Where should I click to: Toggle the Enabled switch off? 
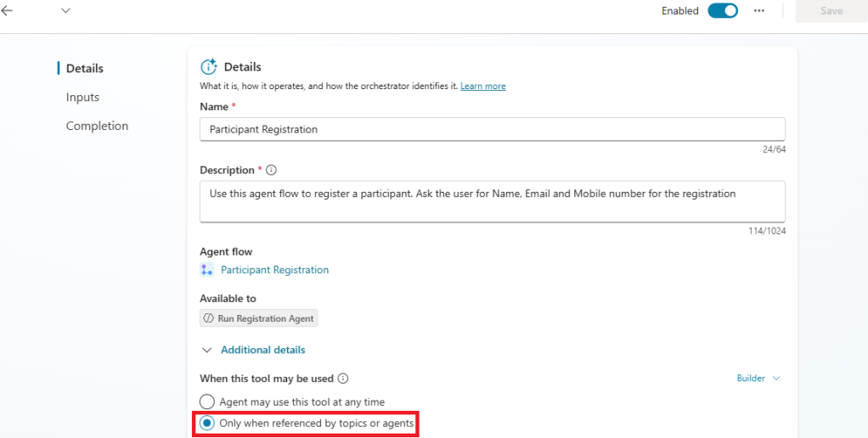722,11
